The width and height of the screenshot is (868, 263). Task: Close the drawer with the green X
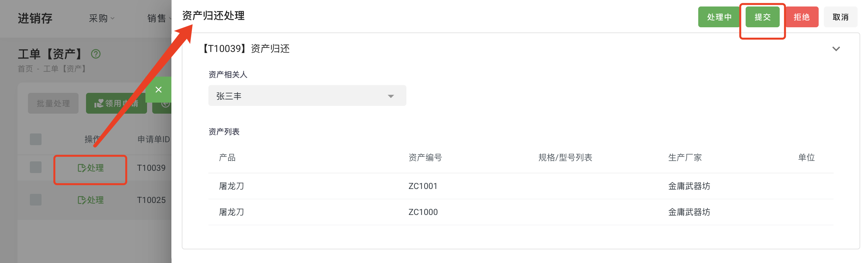pyautogui.click(x=158, y=90)
